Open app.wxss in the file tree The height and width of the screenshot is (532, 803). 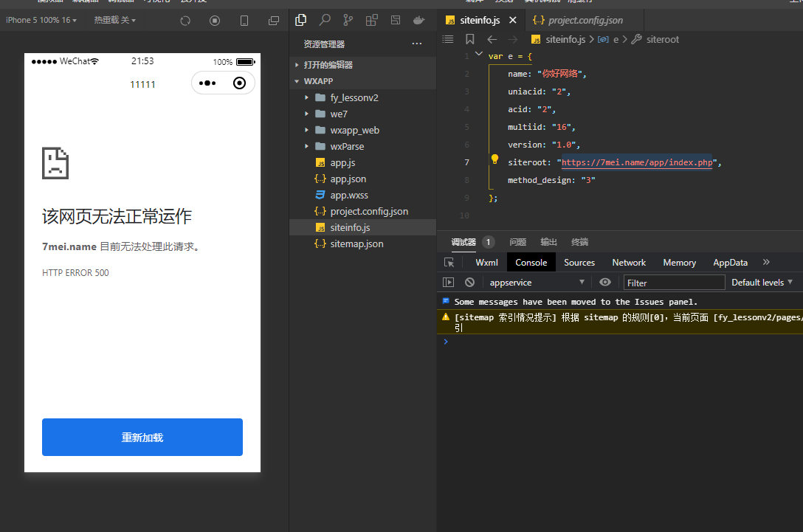pyautogui.click(x=362, y=195)
